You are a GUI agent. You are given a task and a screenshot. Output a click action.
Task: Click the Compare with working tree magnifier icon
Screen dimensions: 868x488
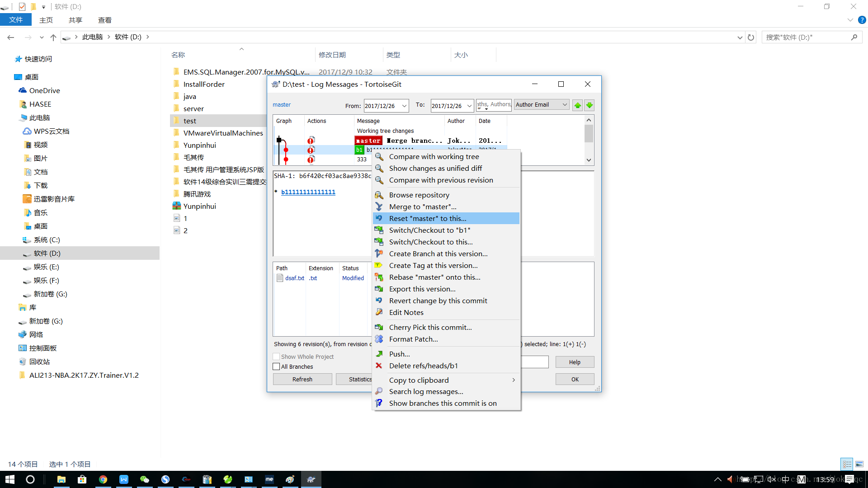pyautogui.click(x=379, y=156)
